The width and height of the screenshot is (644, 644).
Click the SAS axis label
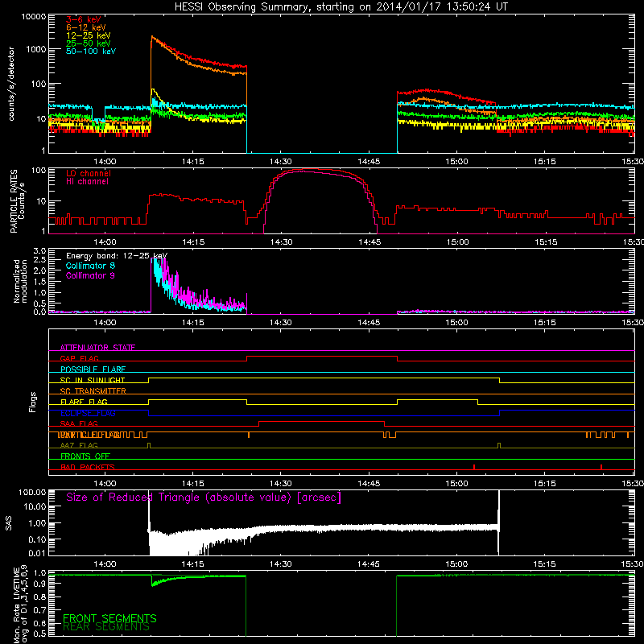click(x=9, y=523)
